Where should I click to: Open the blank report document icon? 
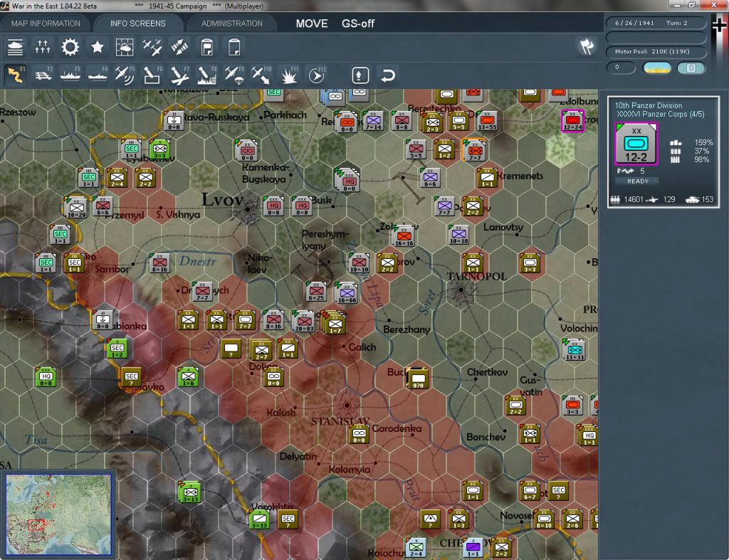click(234, 47)
